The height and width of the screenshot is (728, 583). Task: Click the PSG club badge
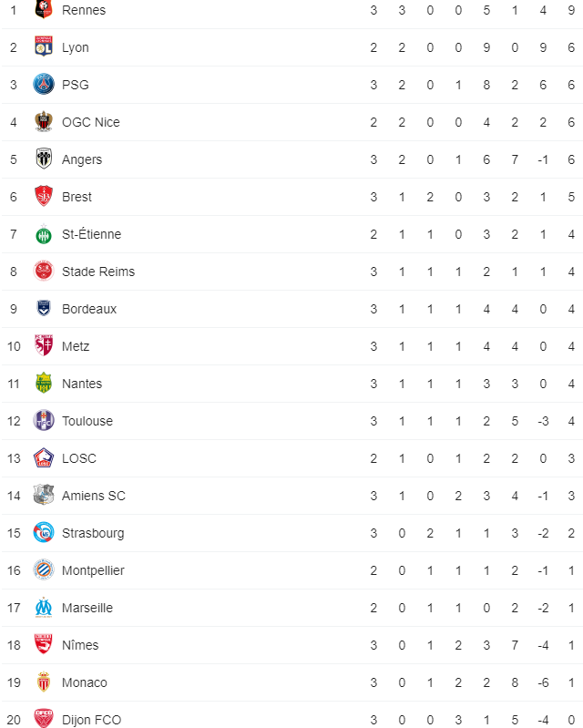tap(44, 85)
